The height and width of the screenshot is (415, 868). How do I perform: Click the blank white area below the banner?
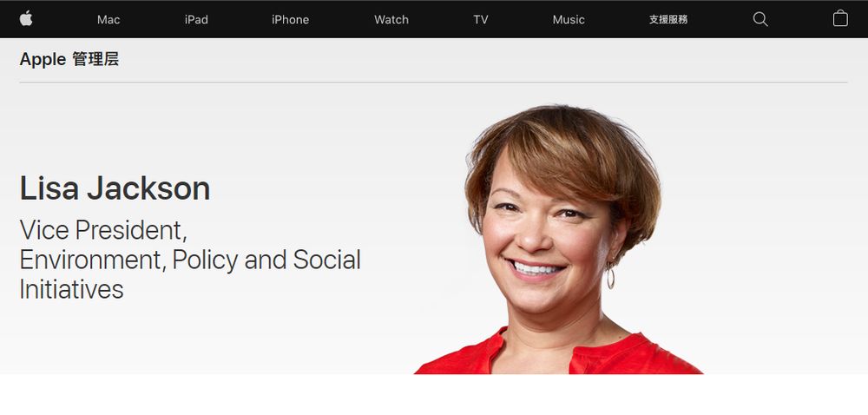point(434,394)
